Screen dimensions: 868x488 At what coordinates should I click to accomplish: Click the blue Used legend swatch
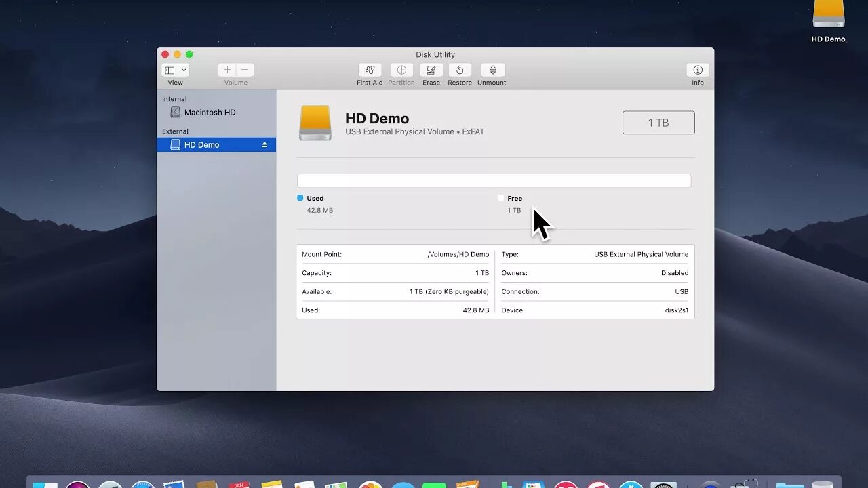[300, 198]
